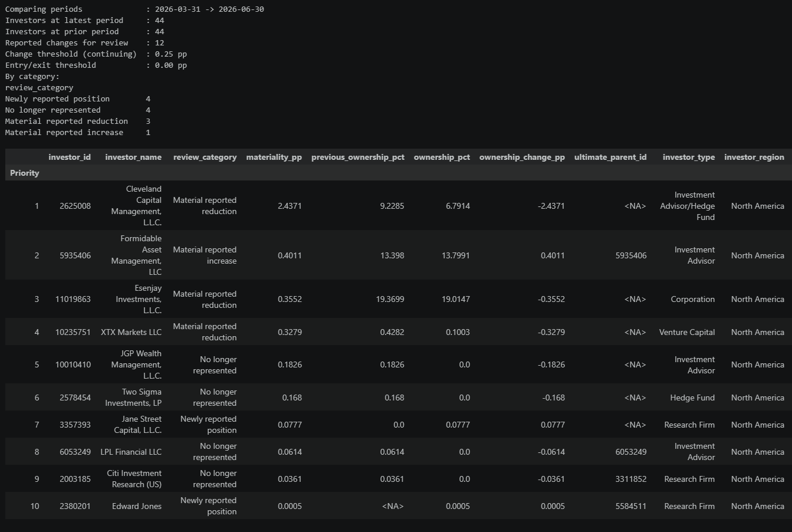Image resolution: width=792 pixels, height=532 pixels.
Task: Click investor ID 11019863
Action: [x=73, y=299]
